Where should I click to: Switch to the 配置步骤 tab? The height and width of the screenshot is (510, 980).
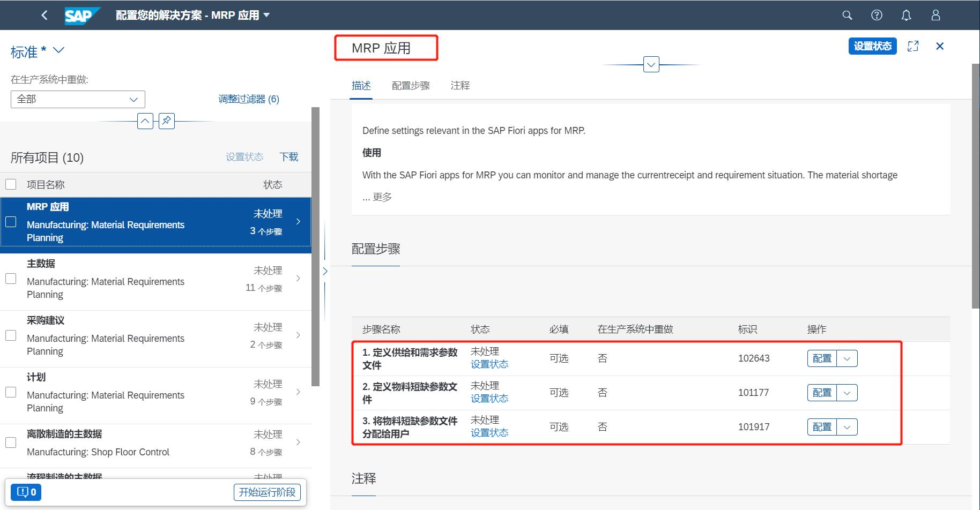pyautogui.click(x=411, y=85)
